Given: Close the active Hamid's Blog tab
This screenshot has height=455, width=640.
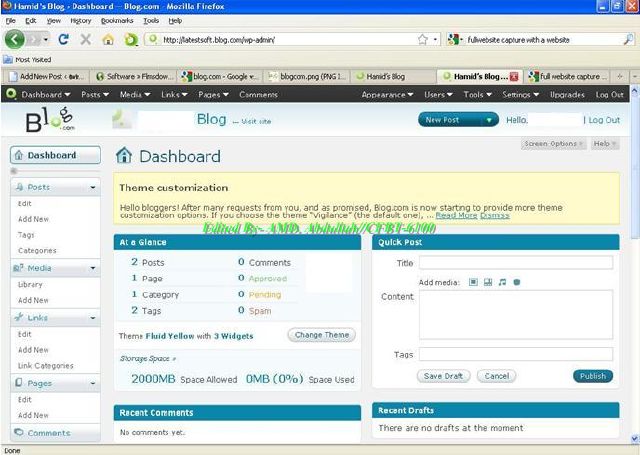Looking at the screenshot, I should tap(514, 76).
